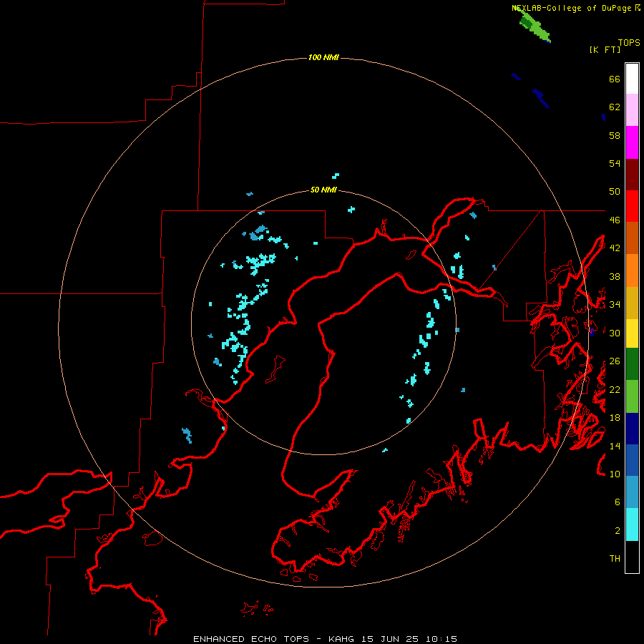Click the 46 legend value
The image size is (644, 644).
pyautogui.click(x=615, y=220)
